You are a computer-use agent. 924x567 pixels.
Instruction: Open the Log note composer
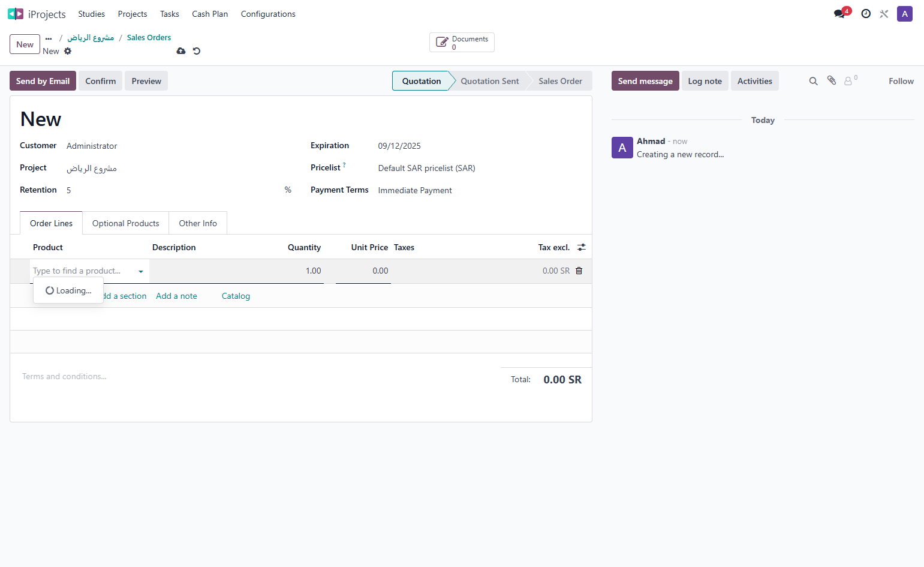pos(705,81)
